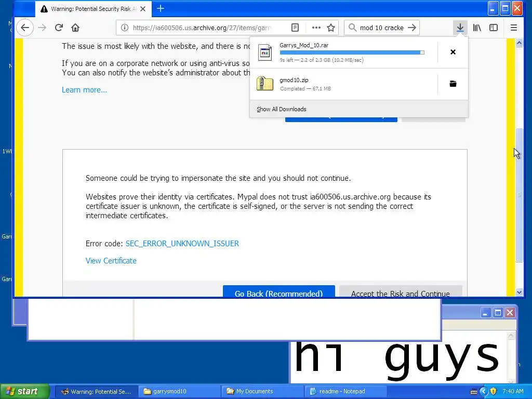Open the Windows Start menu
532x399 pixels.
tap(25, 391)
